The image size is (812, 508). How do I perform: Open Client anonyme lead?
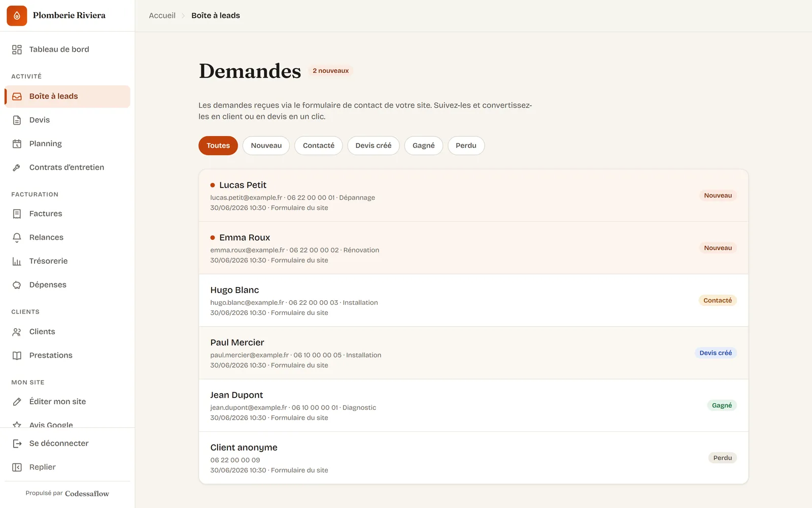pyautogui.click(x=473, y=458)
